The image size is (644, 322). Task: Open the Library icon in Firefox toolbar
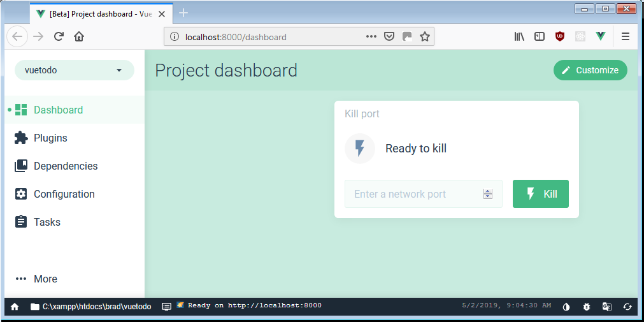click(x=519, y=36)
